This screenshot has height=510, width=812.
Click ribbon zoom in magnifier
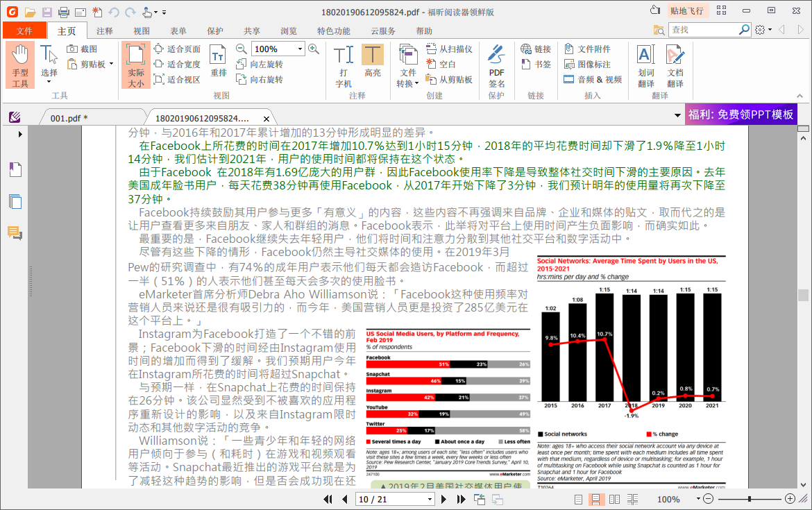point(313,49)
